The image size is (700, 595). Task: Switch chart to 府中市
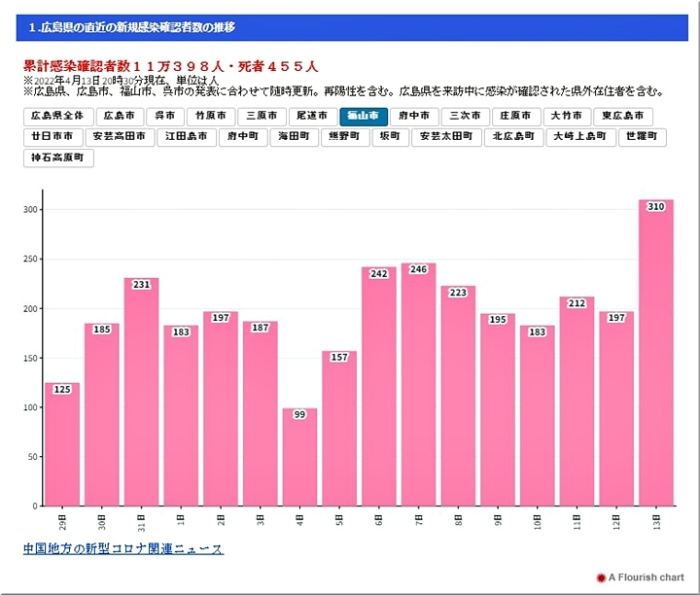tap(415, 116)
